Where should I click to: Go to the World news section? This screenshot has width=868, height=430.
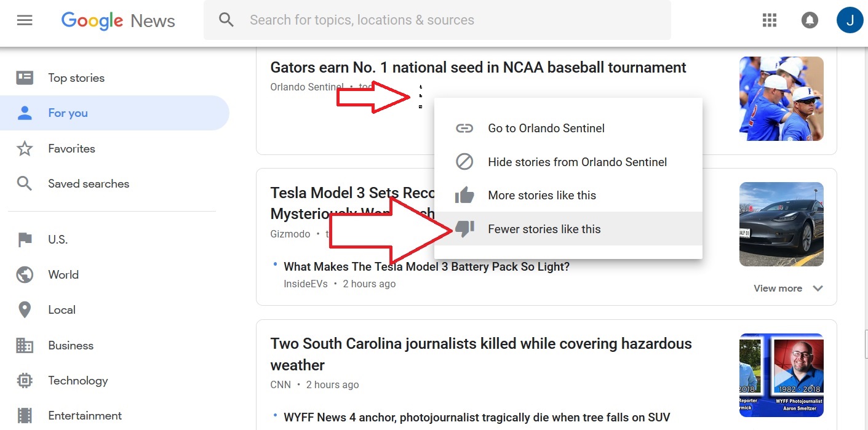(63, 274)
